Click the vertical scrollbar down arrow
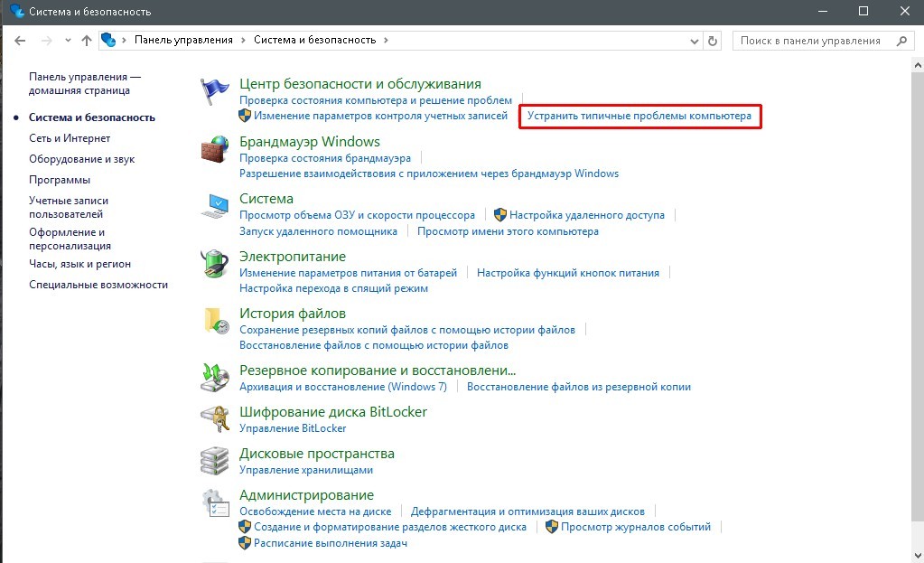 pyautogui.click(x=918, y=556)
